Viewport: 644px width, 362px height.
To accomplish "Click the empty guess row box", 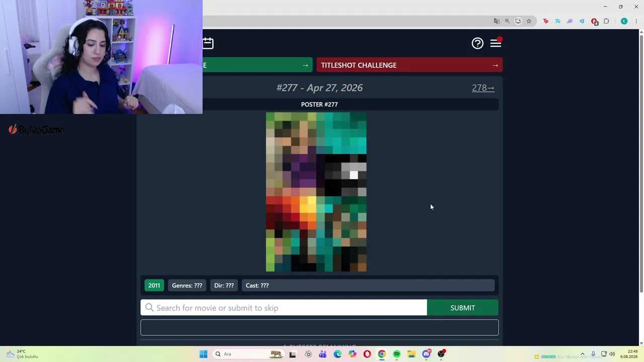I will click(x=319, y=327).
